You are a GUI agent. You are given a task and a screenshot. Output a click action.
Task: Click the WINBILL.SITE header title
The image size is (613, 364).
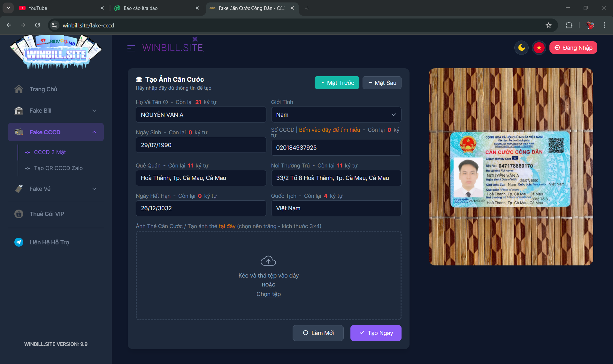pyautogui.click(x=172, y=48)
